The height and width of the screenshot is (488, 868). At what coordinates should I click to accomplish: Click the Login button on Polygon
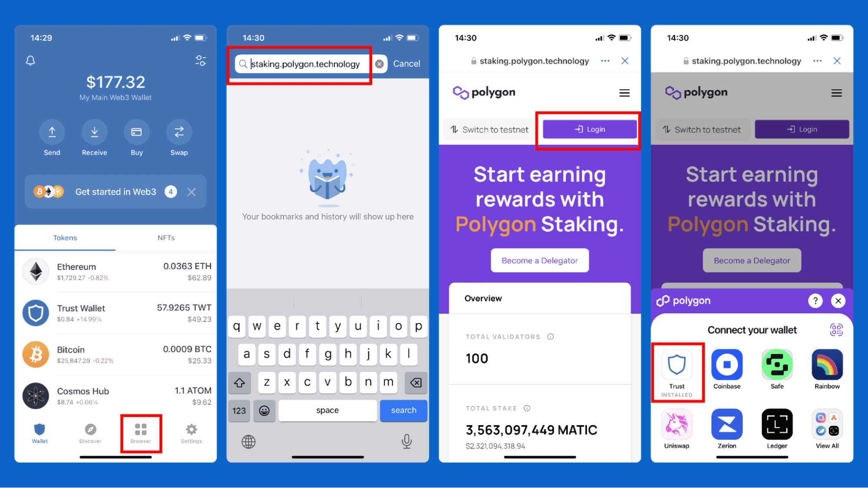[x=589, y=129]
